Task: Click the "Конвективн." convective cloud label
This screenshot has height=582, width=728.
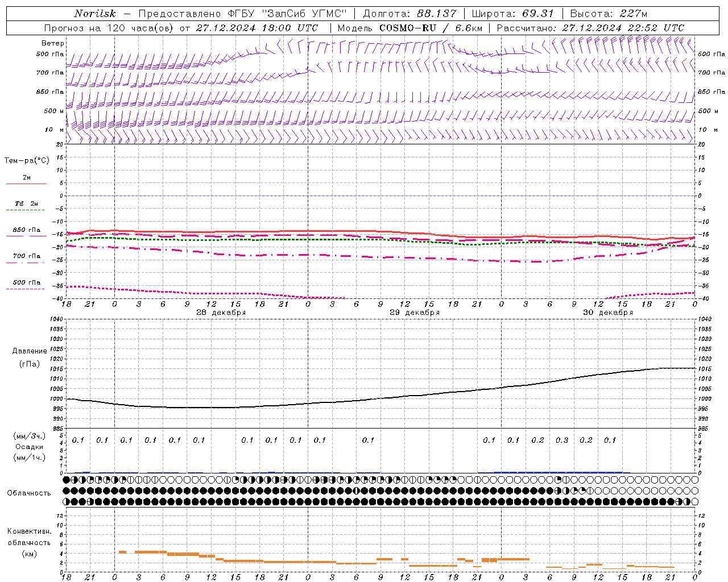Action: coord(30,531)
